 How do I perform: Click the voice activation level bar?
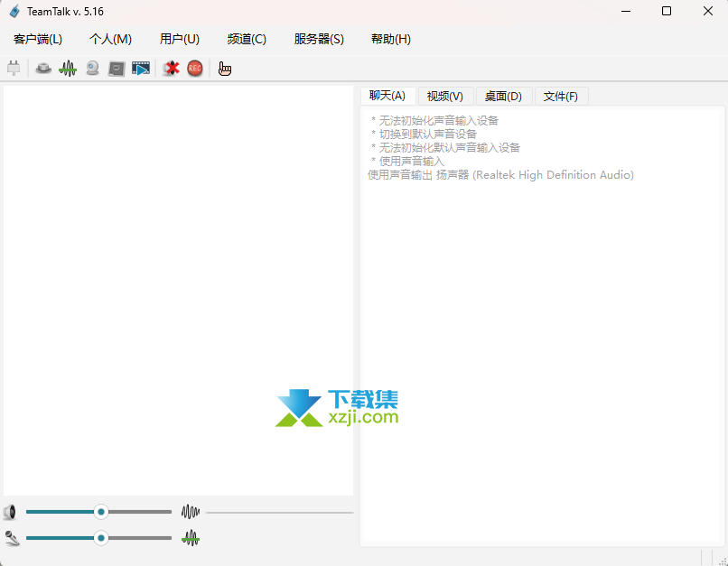[x=279, y=513]
